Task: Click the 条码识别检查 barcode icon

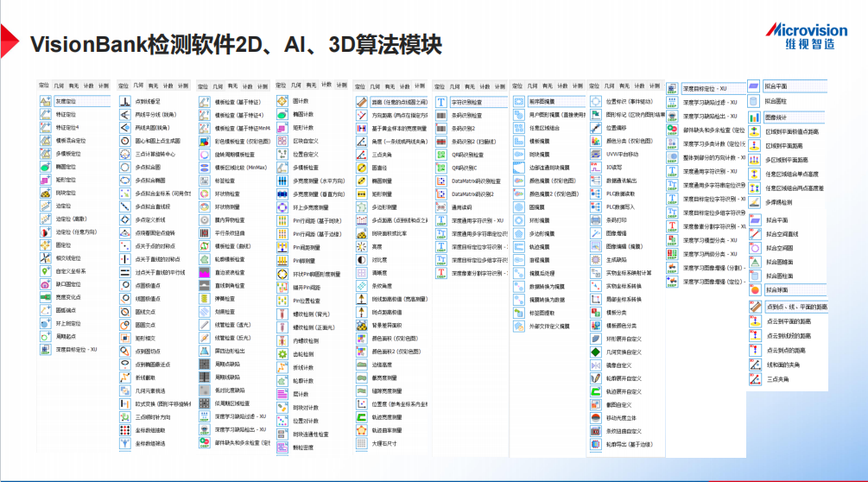Action: [441, 115]
